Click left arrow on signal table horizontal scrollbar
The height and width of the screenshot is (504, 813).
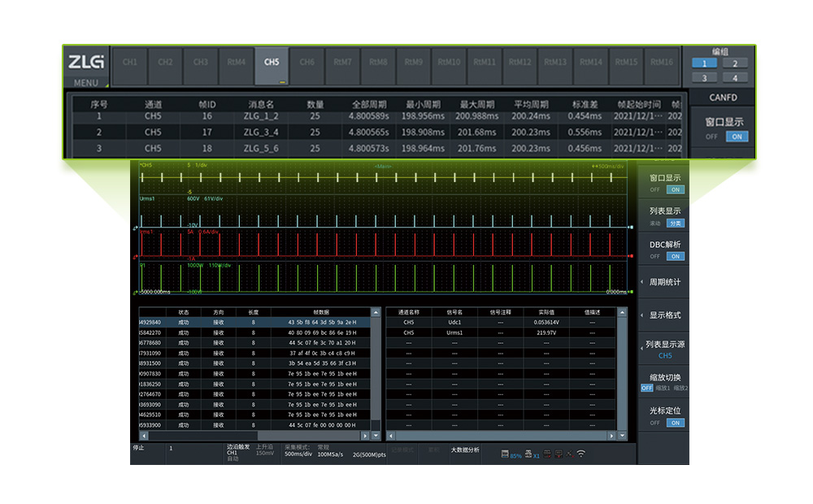tap(390, 435)
